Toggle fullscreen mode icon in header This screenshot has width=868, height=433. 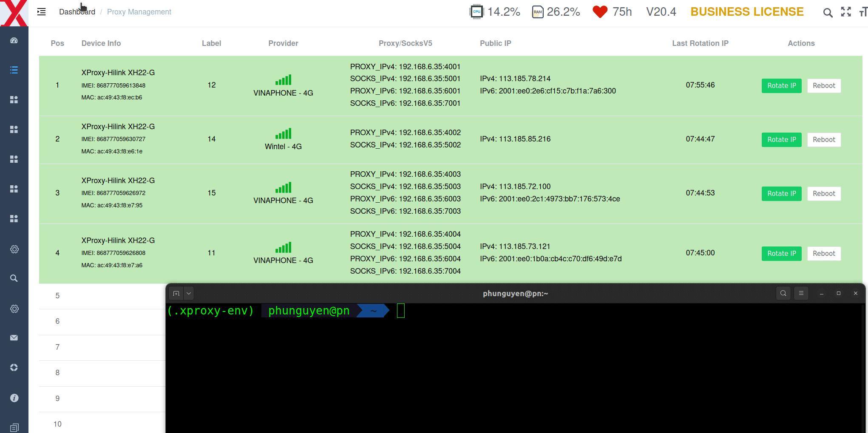[x=846, y=12]
